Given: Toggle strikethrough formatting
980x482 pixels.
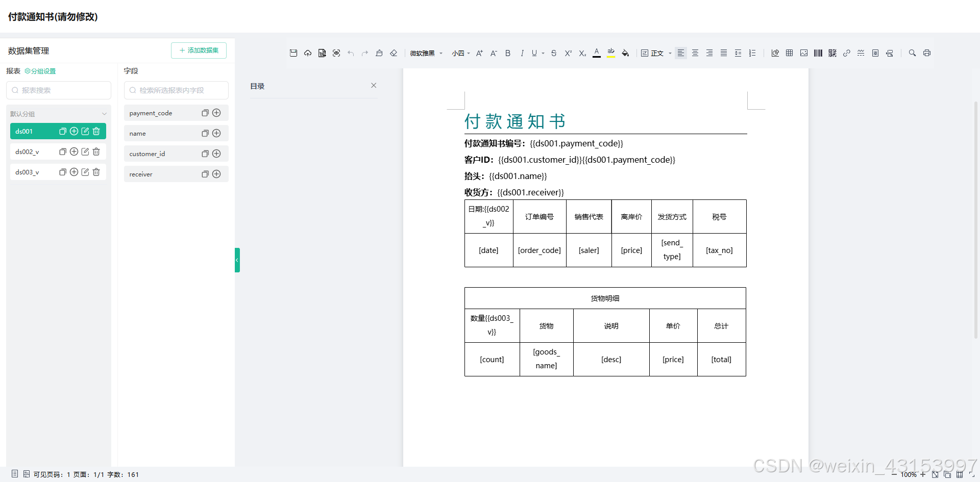Looking at the screenshot, I should [554, 53].
